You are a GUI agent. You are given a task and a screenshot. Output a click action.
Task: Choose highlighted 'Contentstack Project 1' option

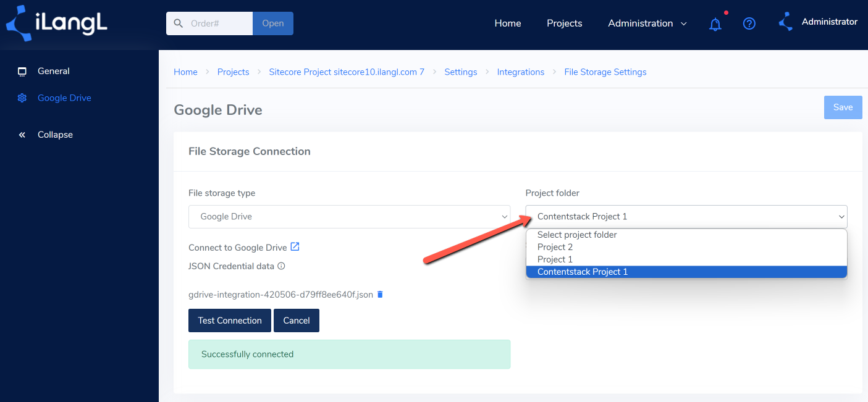click(686, 272)
